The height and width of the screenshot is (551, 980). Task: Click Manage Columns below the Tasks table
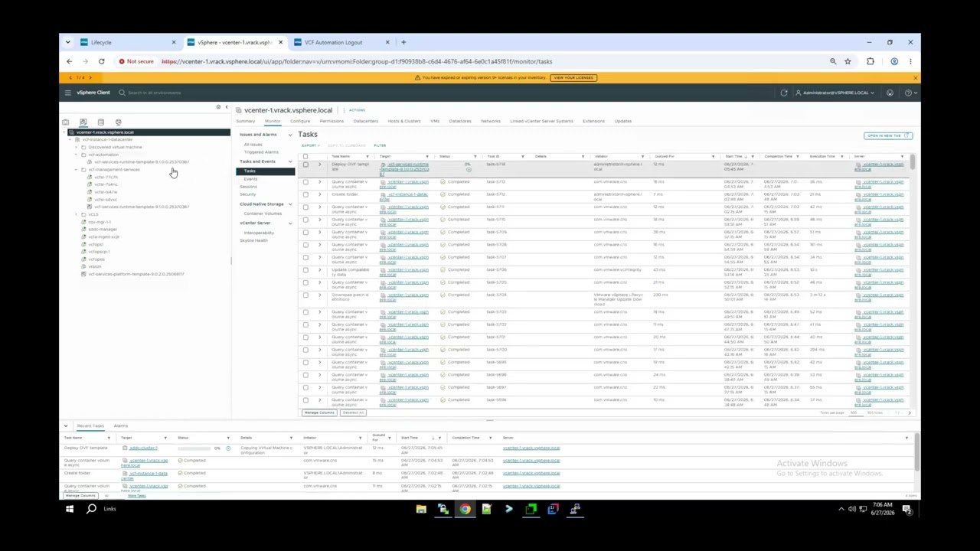coord(319,412)
